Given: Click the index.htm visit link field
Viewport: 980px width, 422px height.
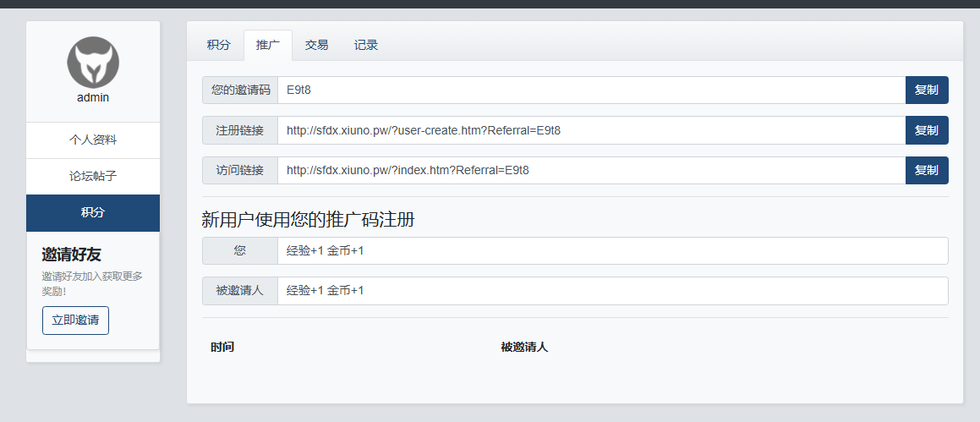Looking at the screenshot, I should [x=591, y=170].
